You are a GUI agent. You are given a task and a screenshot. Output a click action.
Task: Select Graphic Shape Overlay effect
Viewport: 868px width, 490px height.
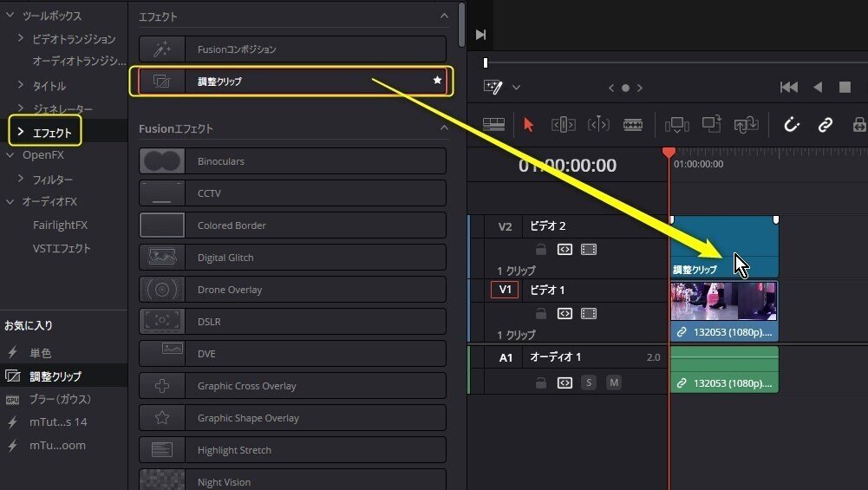[292, 418]
